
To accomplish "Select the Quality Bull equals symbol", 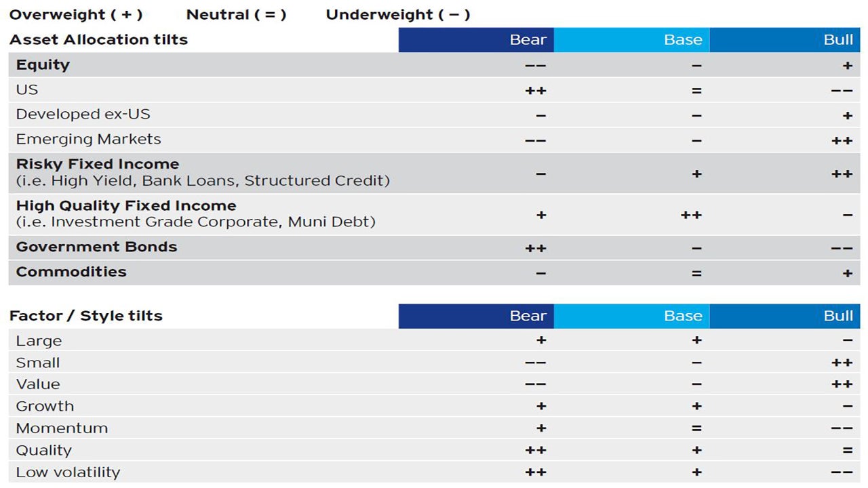I will (847, 450).
